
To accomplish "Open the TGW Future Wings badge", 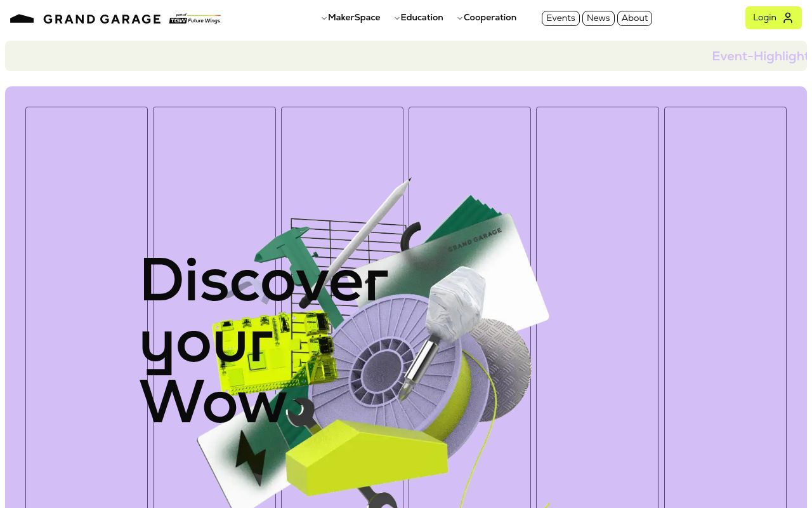I will (195, 19).
